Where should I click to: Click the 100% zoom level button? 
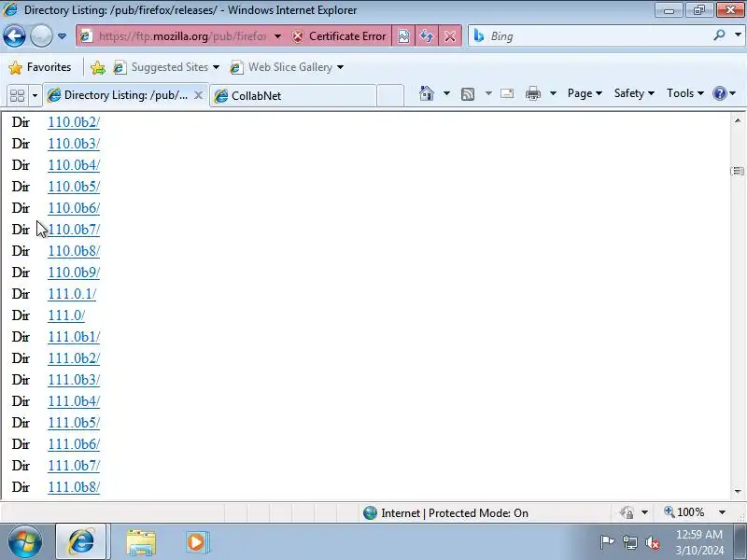click(684, 512)
